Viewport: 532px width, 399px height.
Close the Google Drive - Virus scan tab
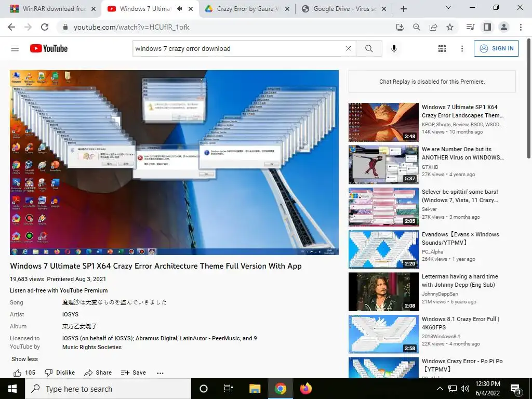click(x=384, y=9)
